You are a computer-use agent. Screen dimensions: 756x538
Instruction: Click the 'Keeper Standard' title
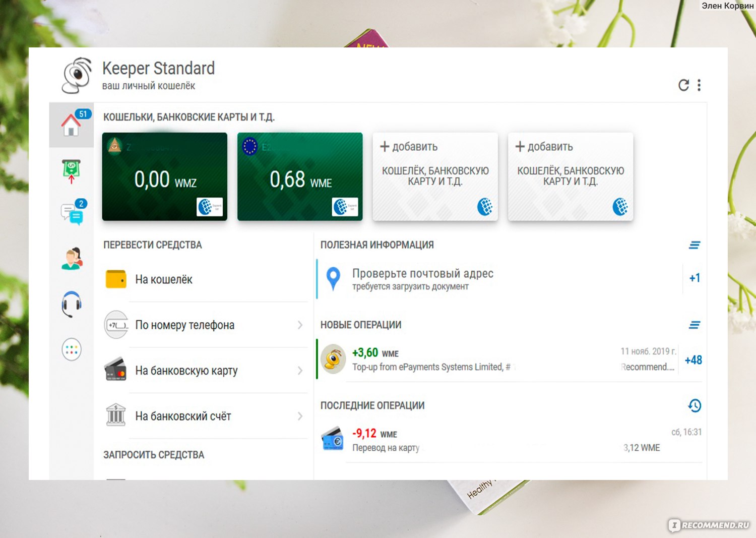(158, 68)
